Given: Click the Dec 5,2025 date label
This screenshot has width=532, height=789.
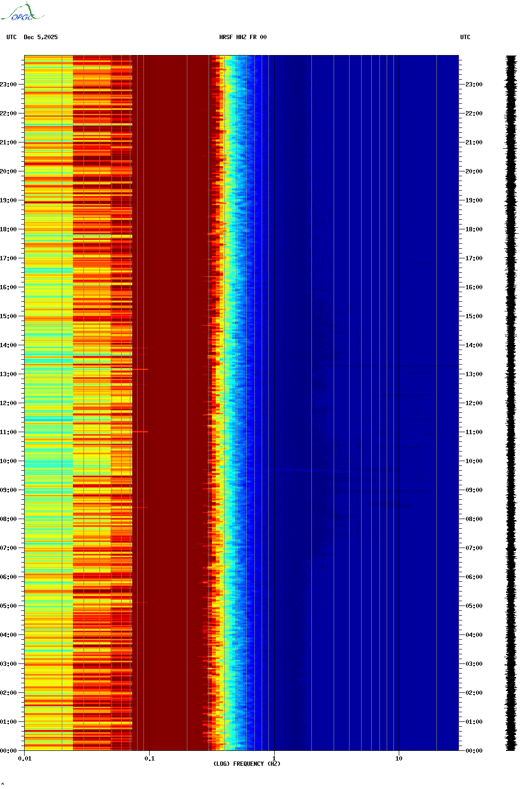Looking at the screenshot, I should [41, 37].
